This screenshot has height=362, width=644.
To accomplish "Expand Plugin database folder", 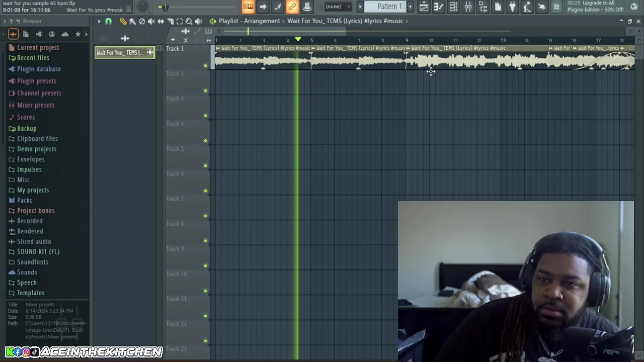I will pos(39,69).
